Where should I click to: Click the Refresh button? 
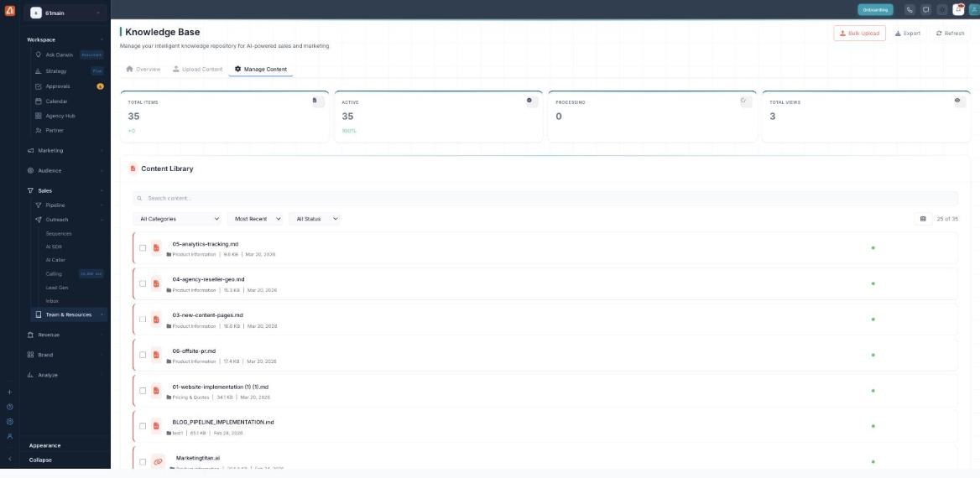(950, 33)
